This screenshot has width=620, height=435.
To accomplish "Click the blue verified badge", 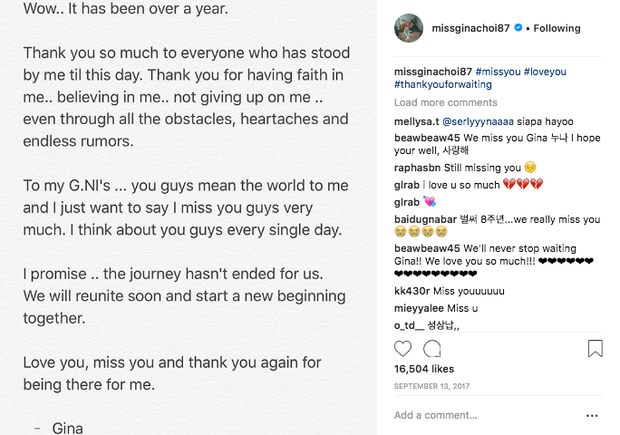I will tap(517, 29).
